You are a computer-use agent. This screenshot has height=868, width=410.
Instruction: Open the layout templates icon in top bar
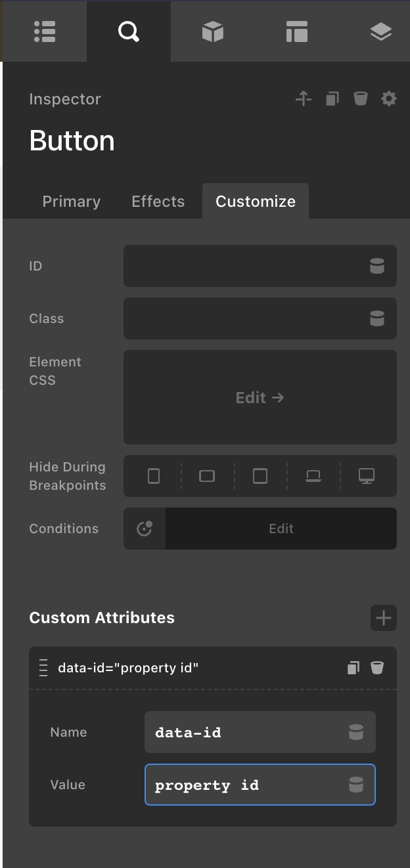[297, 32]
